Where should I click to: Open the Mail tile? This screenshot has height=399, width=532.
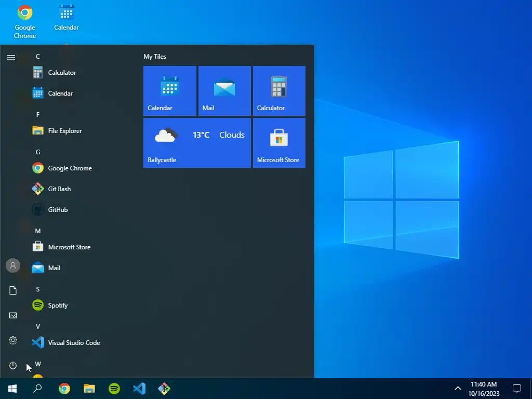click(224, 91)
